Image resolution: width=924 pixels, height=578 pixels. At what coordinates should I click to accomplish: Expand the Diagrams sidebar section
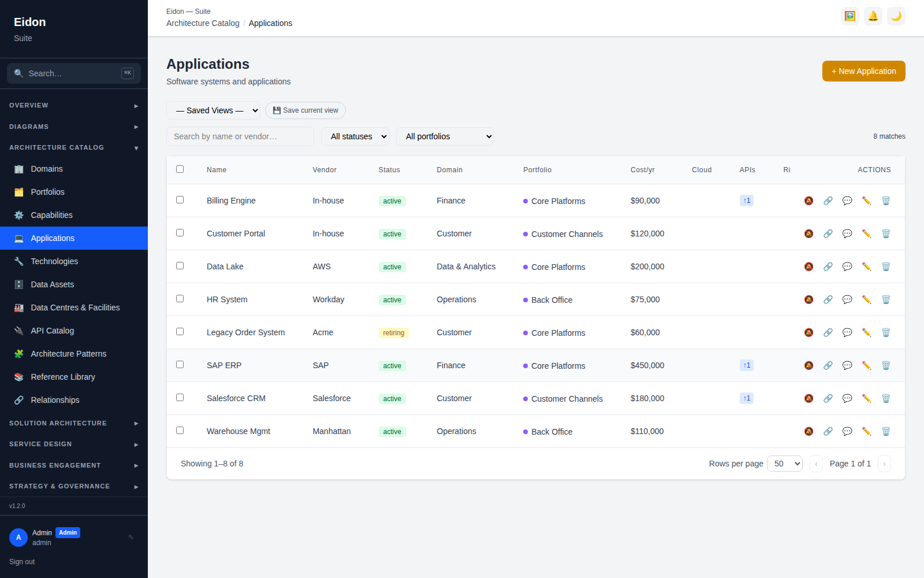point(74,127)
